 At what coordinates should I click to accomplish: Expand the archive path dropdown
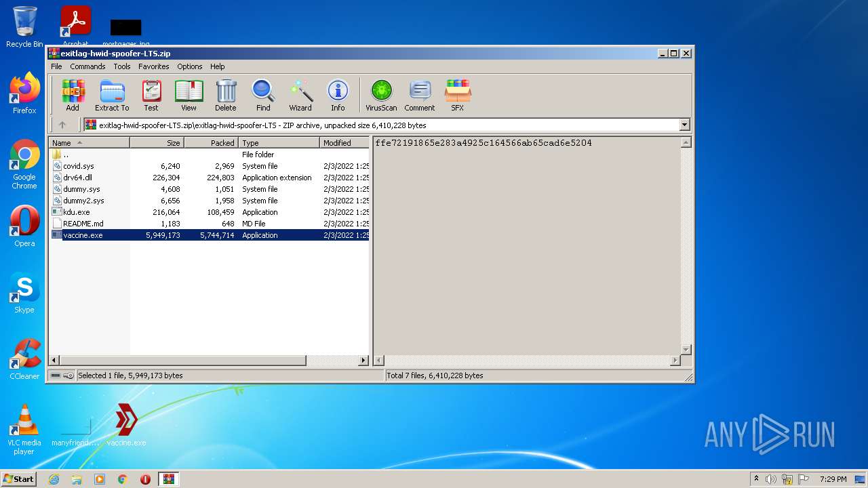click(684, 125)
